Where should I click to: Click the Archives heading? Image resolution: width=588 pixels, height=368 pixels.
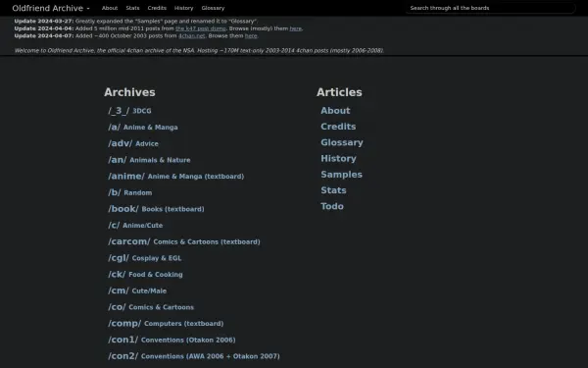coord(129,92)
